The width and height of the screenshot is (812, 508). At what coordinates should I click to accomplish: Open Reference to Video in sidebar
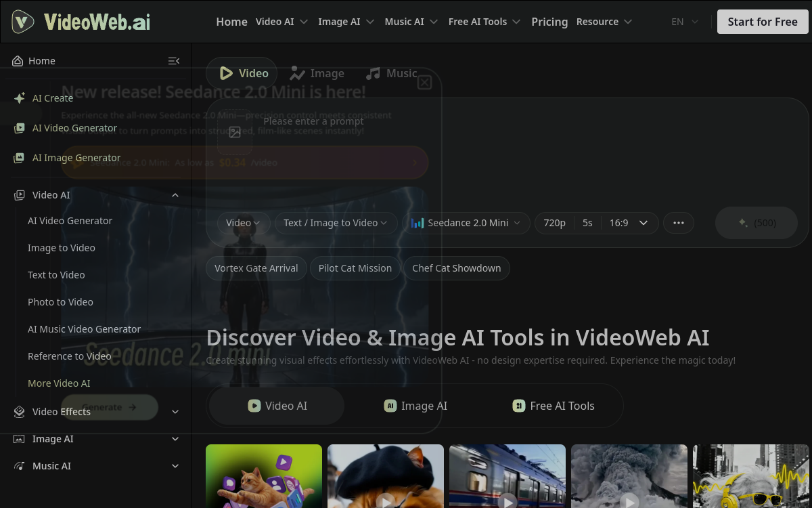pyautogui.click(x=70, y=356)
